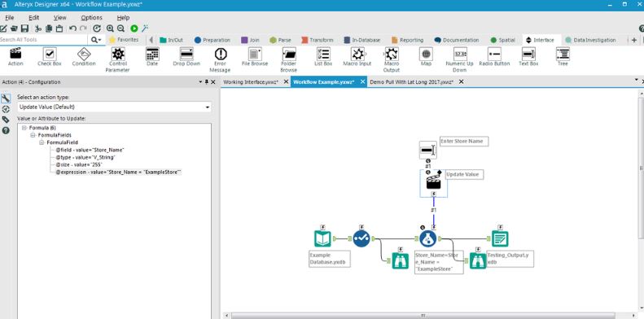Click the Input Data node on canvas
Screen dimensions: 644x319
(x=322, y=238)
